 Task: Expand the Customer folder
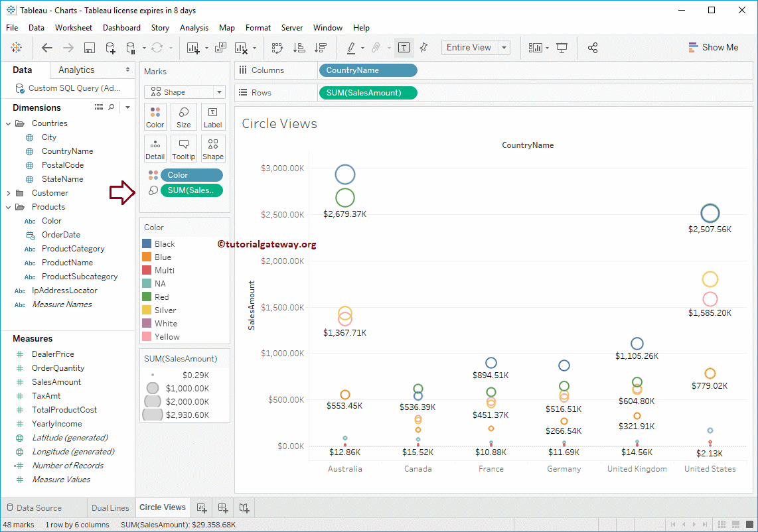[8, 193]
